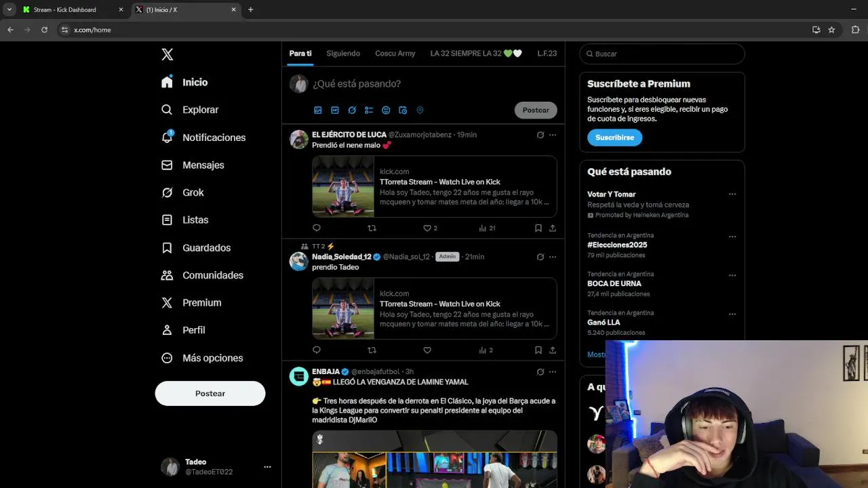This screenshot has height=488, width=868.
Task: Bookmark the prendio Tadeo post
Action: click(538, 350)
